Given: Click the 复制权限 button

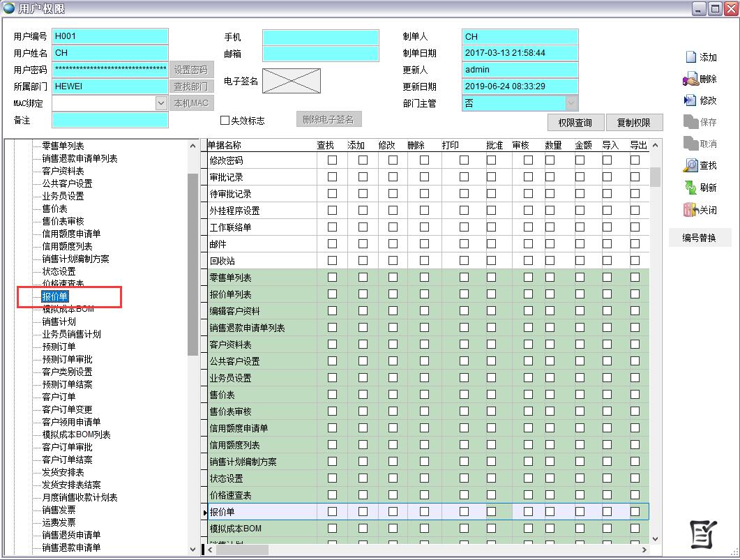Looking at the screenshot, I should point(633,123).
